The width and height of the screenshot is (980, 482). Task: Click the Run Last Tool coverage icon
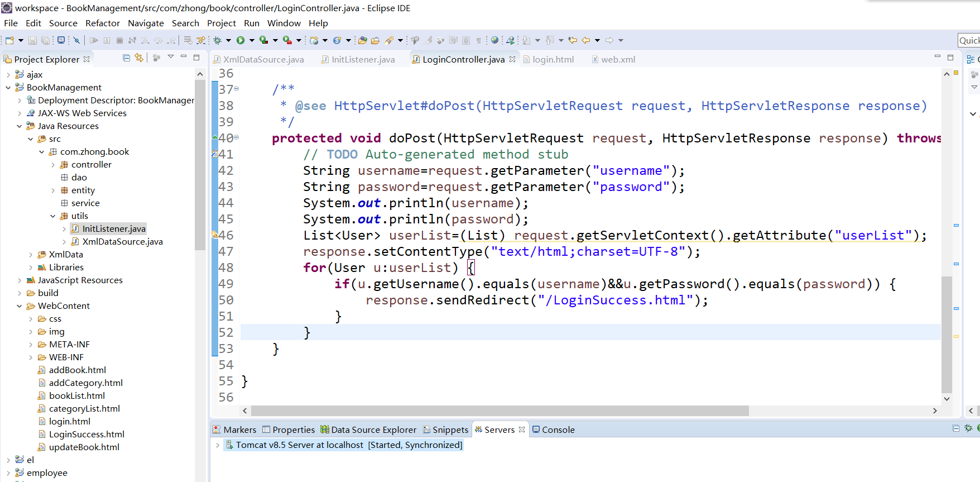[264, 40]
